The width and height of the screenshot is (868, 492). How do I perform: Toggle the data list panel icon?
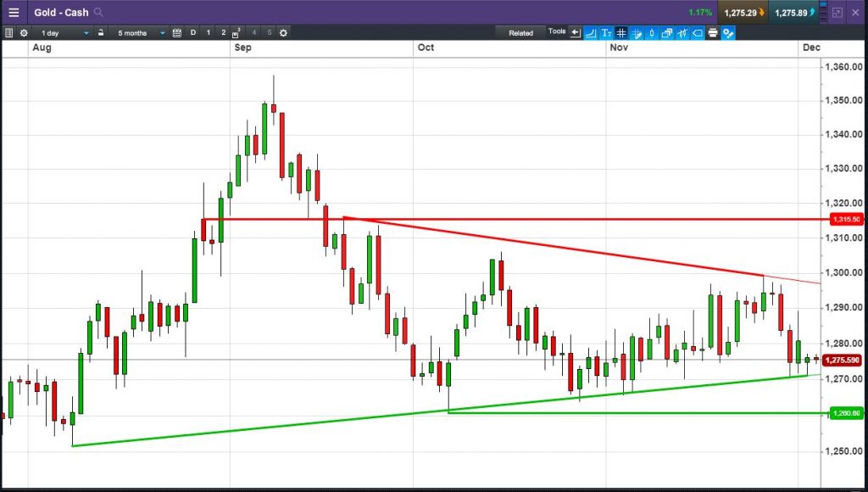(8, 33)
